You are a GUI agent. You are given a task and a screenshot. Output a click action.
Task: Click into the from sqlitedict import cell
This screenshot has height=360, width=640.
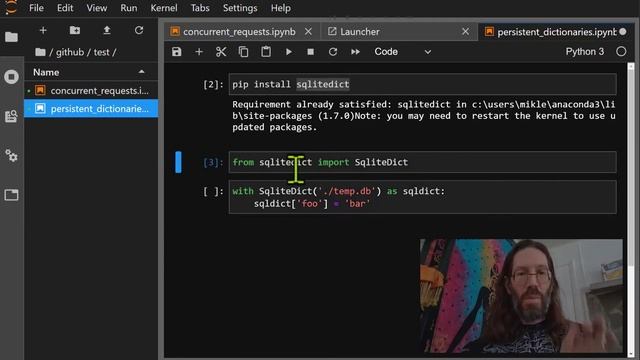422,162
